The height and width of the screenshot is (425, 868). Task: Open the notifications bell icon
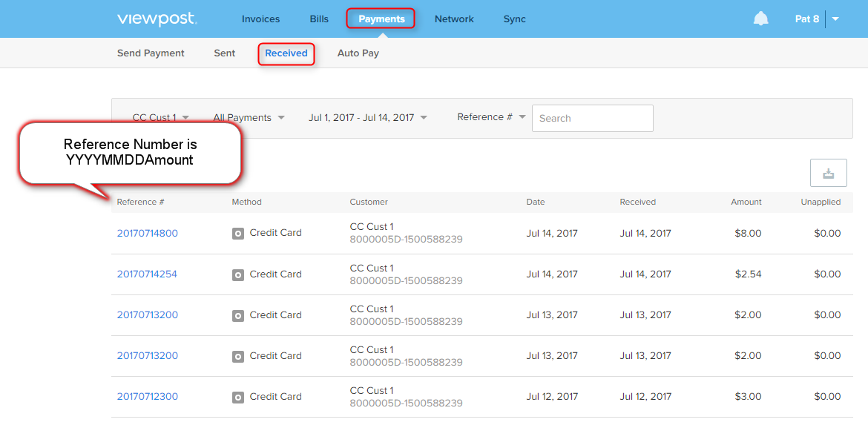[x=760, y=19]
